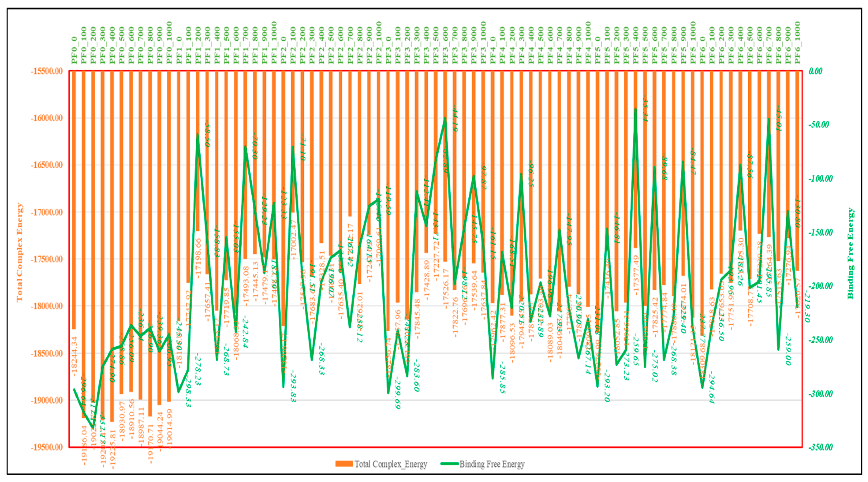Click the -19500.00 left axis tick label
Image resolution: width=868 pixels, height=482 pixels.
47,447
